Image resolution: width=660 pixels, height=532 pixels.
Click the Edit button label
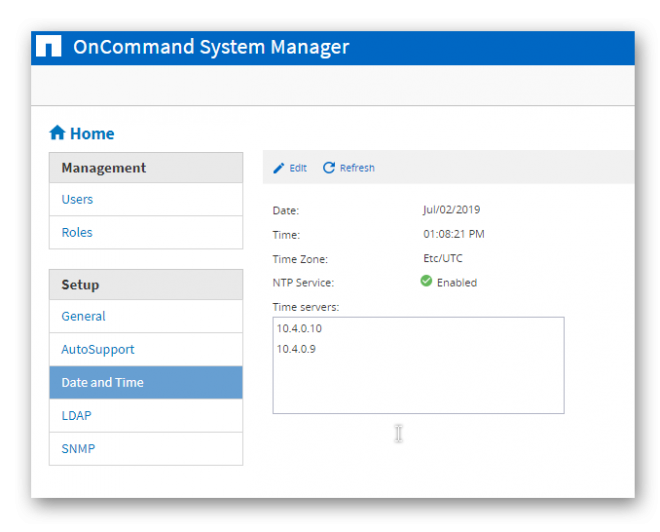pos(298,168)
